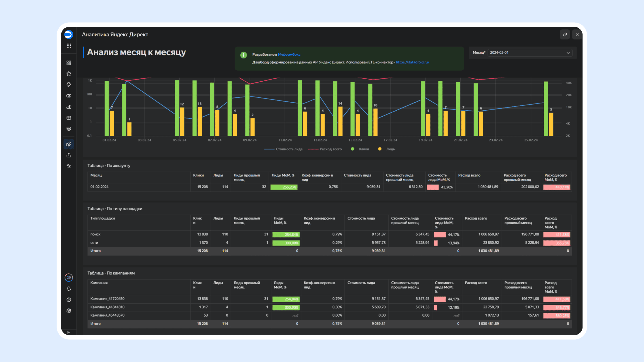This screenshot has height=362, width=644.
Task: Open Favorites star in sidebar
Action: coord(69,74)
